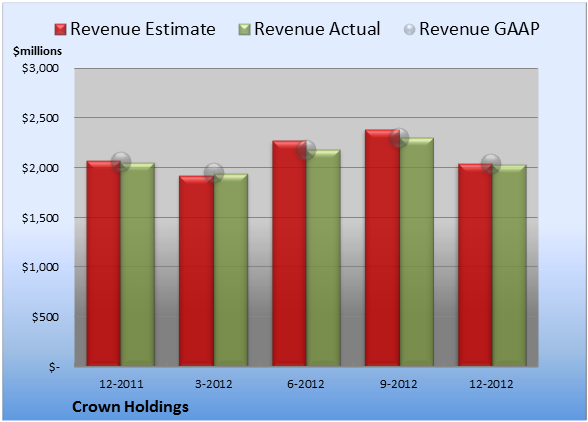Click the '$3,000' y-axis value
This screenshot has width=588, height=422.
click(40, 68)
